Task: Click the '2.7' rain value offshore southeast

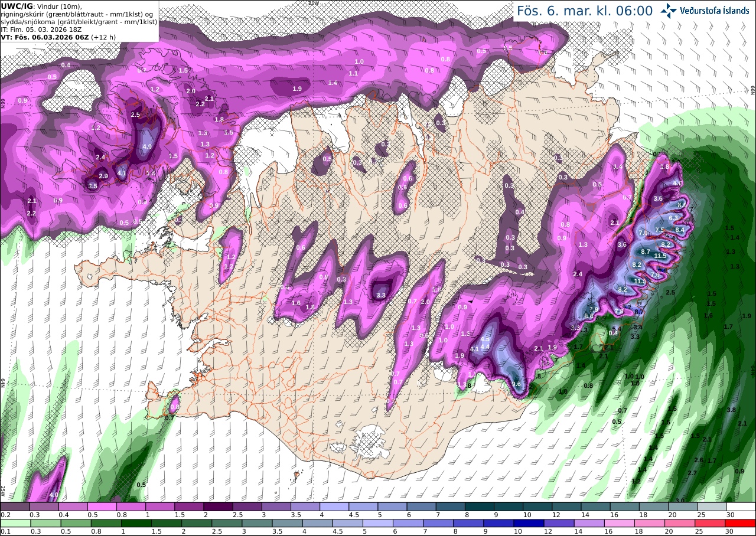Action: point(693,473)
